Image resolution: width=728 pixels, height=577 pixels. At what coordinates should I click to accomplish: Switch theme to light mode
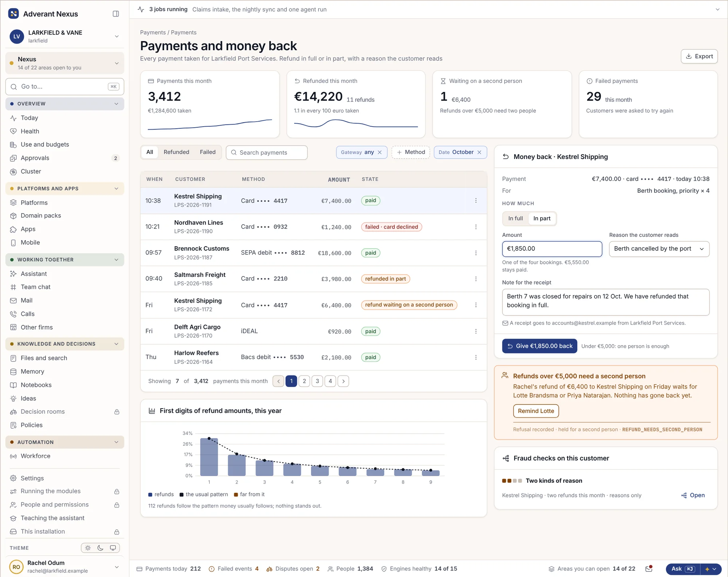[x=88, y=548]
